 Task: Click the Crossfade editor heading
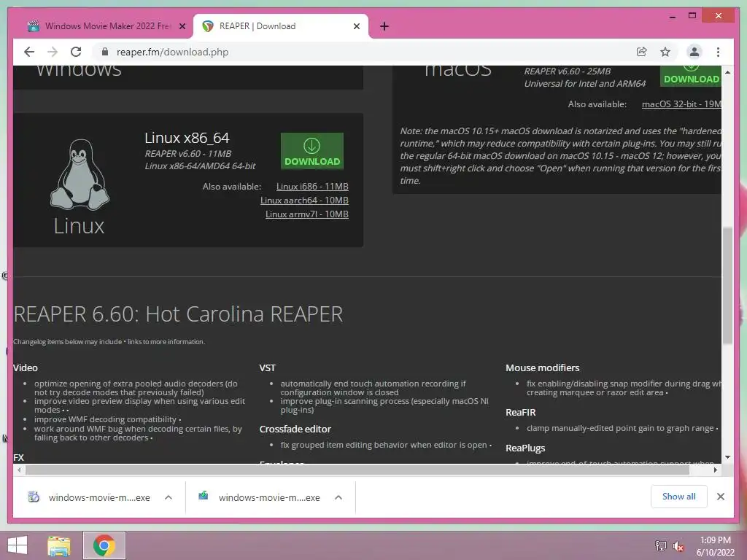click(x=295, y=429)
